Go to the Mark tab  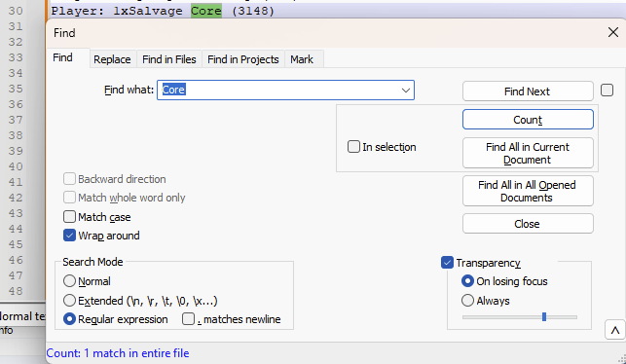(x=302, y=59)
